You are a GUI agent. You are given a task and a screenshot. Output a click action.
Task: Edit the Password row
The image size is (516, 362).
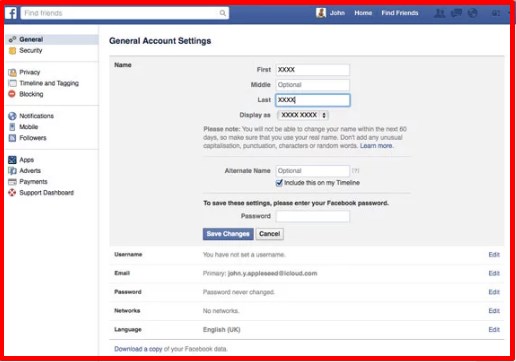[494, 292]
